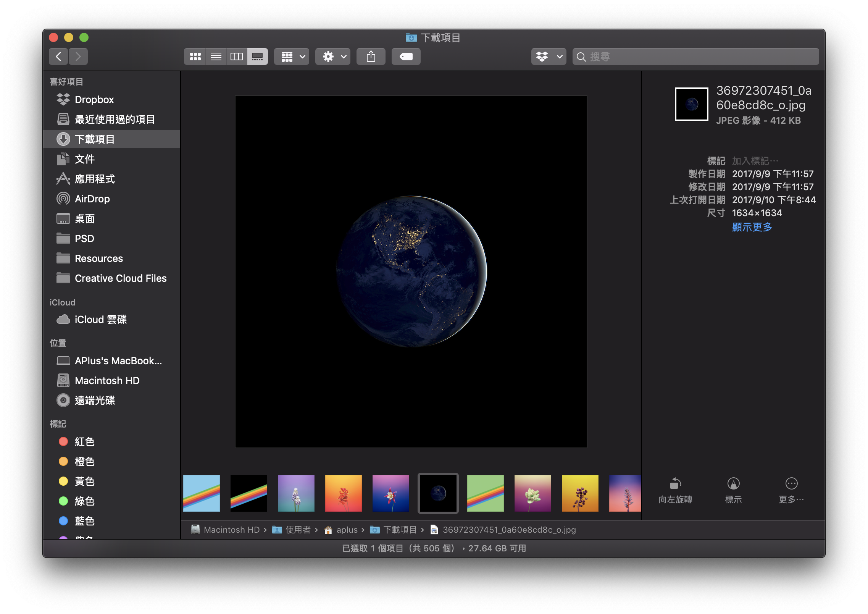This screenshot has height=614, width=868.
Task: Select APlus's MacBook in sidebar locations
Action: tap(111, 361)
